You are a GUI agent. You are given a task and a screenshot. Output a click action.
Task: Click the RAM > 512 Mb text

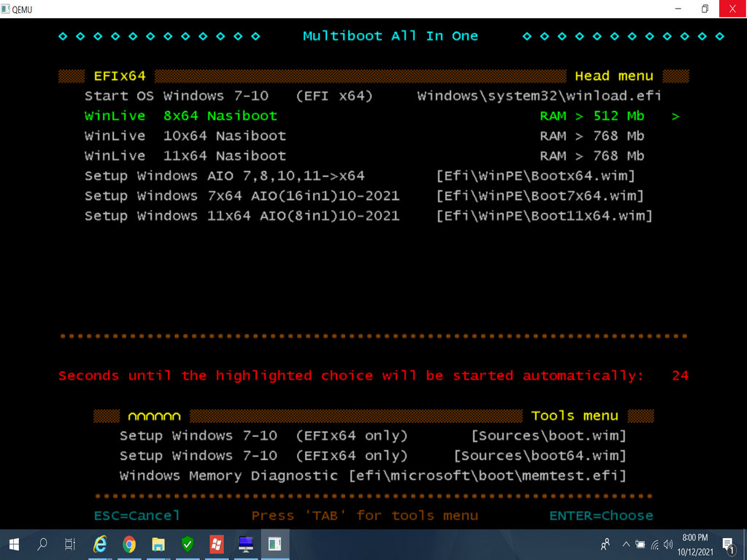click(x=592, y=116)
